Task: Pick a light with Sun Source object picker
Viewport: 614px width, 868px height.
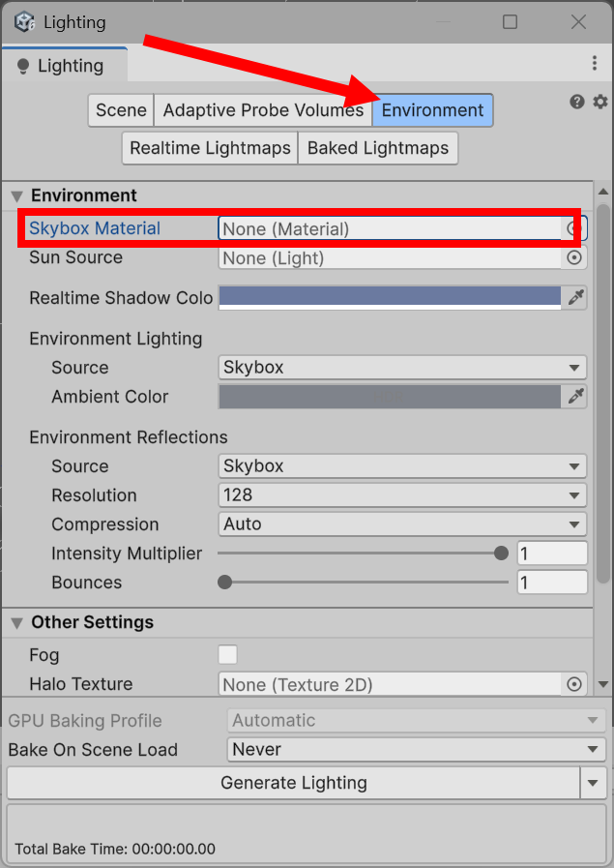Action: [574, 258]
